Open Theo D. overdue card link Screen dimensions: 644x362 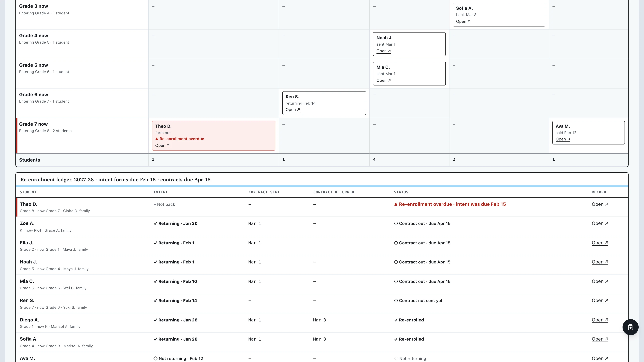(162, 145)
